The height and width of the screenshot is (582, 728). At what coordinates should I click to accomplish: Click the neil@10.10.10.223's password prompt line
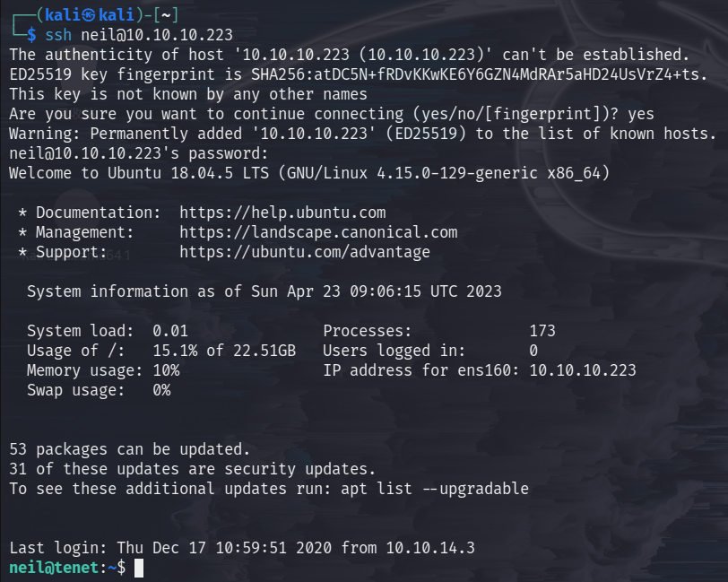pos(139,153)
